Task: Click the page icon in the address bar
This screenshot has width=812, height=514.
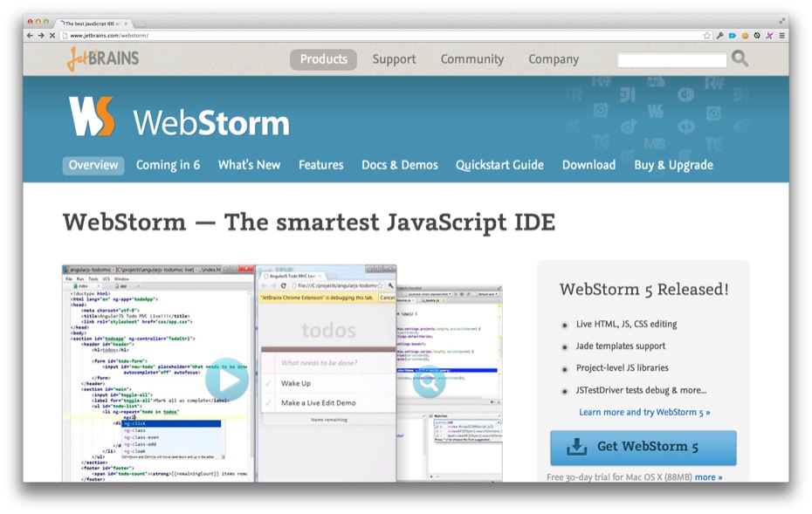Action: tap(65, 36)
